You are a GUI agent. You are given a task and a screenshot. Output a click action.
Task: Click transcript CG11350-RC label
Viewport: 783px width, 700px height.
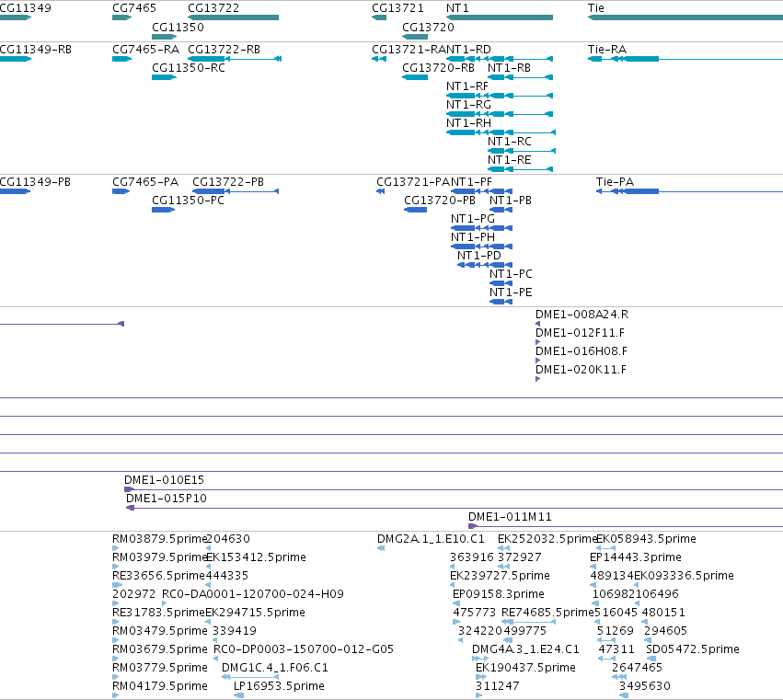click(x=189, y=67)
